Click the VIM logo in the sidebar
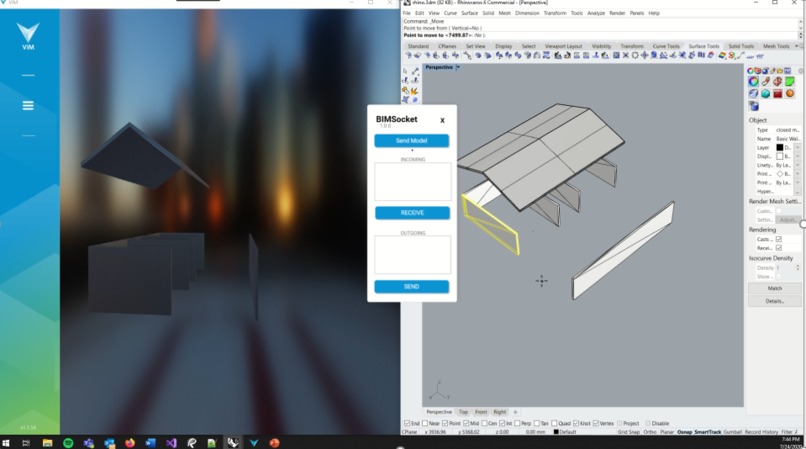Viewport: 806px width, 449px height. click(28, 36)
